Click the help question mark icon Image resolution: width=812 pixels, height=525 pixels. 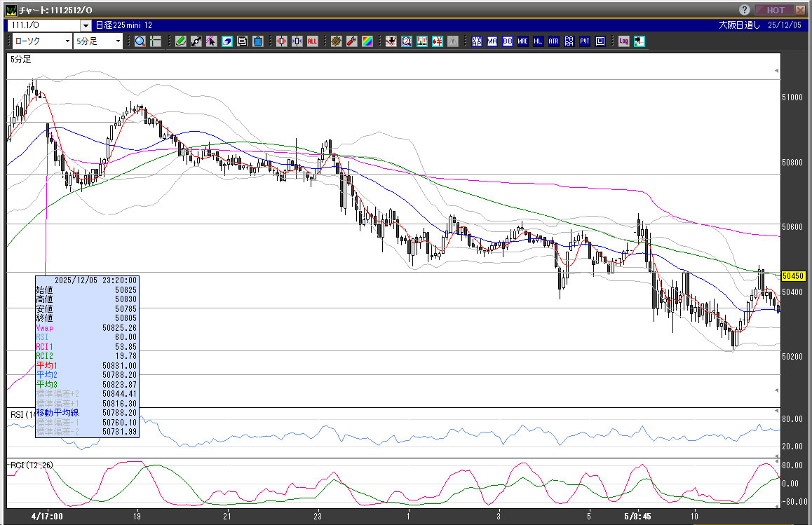tap(745, 10)
